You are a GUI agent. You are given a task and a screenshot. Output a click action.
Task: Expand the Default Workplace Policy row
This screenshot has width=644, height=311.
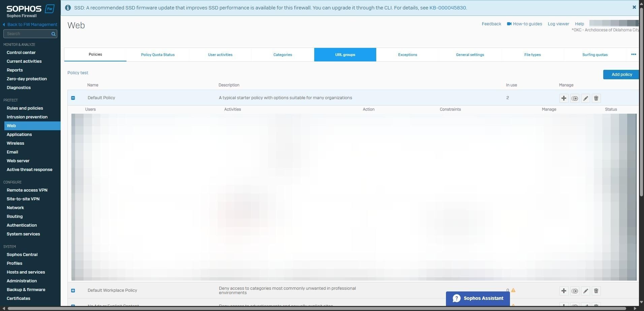(73, 290)
